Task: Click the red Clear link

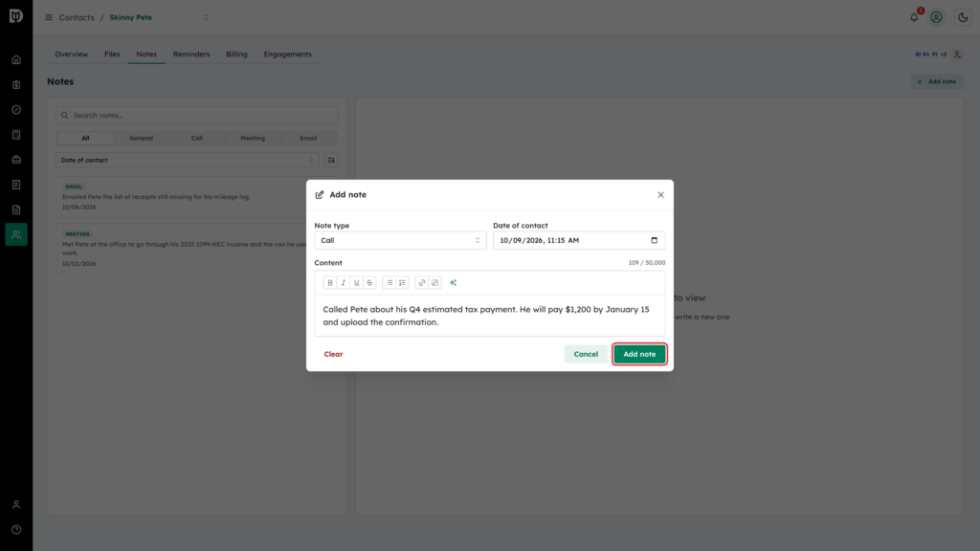Action: (x=333, y=354)
